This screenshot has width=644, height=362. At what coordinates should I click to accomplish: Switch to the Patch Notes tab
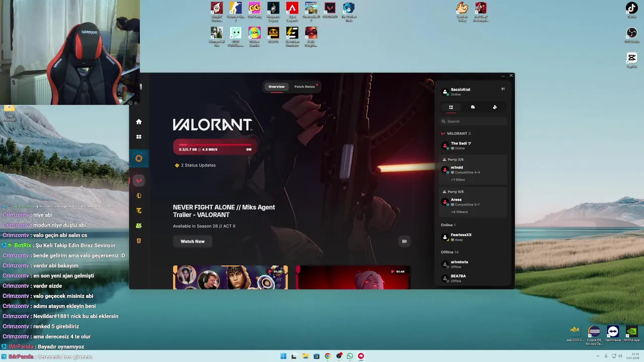[304, 86]
